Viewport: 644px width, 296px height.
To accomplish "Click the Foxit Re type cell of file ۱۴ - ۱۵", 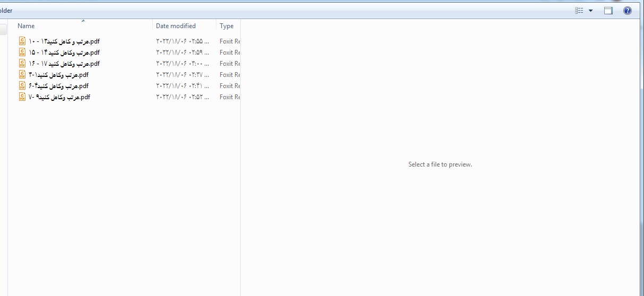I will 230,52.
